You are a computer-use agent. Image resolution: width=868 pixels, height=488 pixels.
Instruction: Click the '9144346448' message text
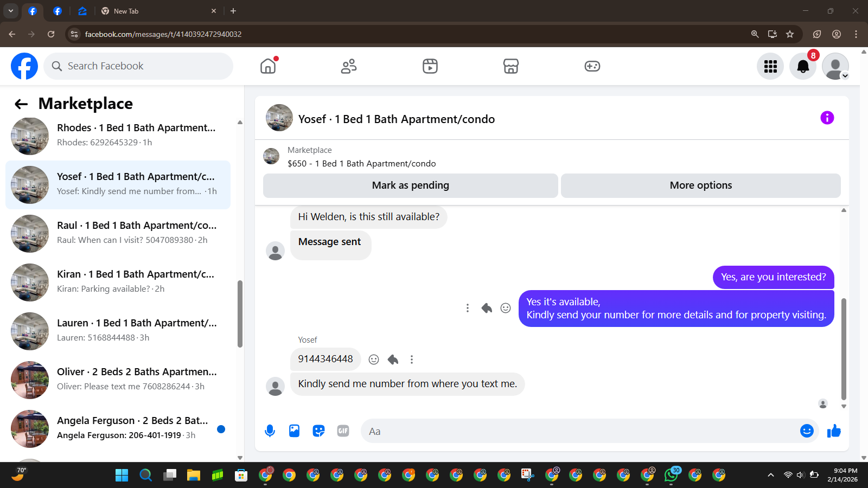tap(325, 359)
